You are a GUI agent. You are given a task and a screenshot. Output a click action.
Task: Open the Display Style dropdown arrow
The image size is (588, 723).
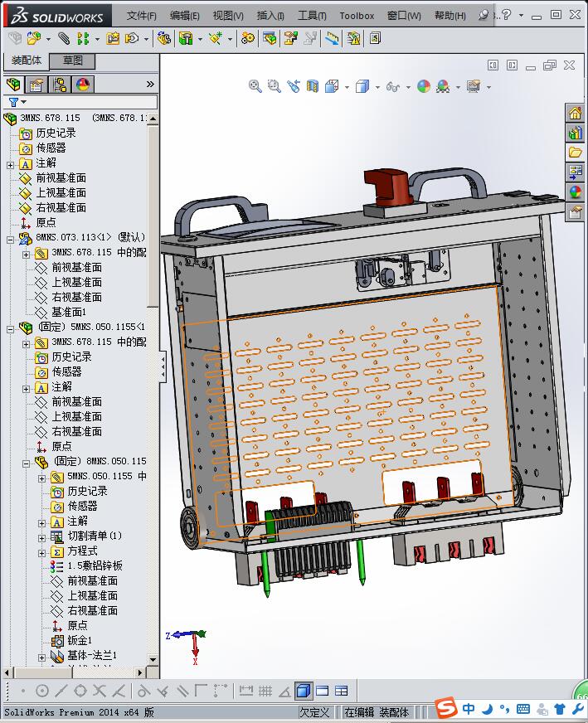(x=377, y=87)
